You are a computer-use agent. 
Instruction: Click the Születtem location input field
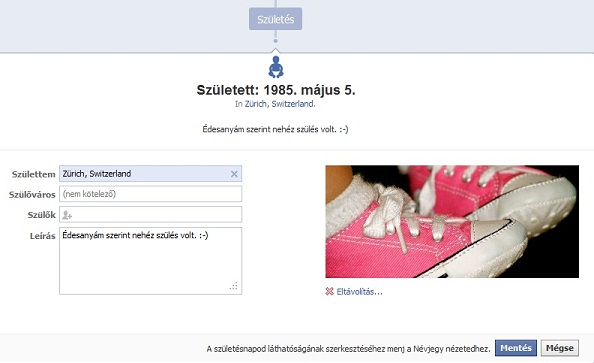pyautogui.click(x=150, y=174)
